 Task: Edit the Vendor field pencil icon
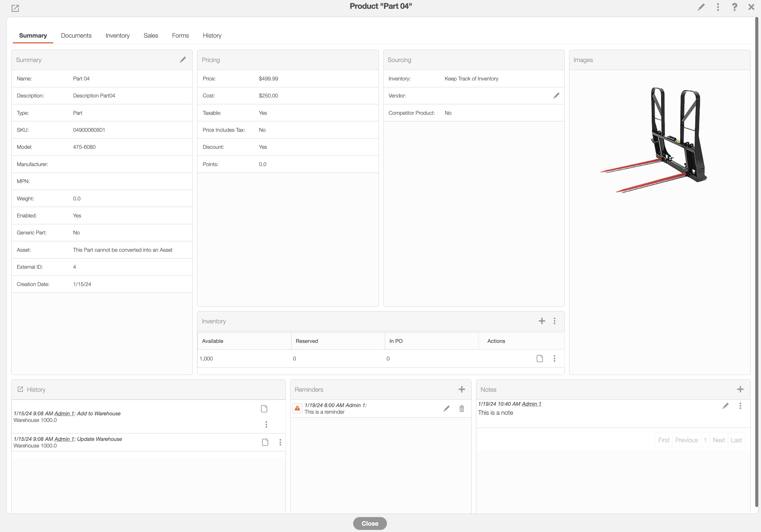(556, 96)
